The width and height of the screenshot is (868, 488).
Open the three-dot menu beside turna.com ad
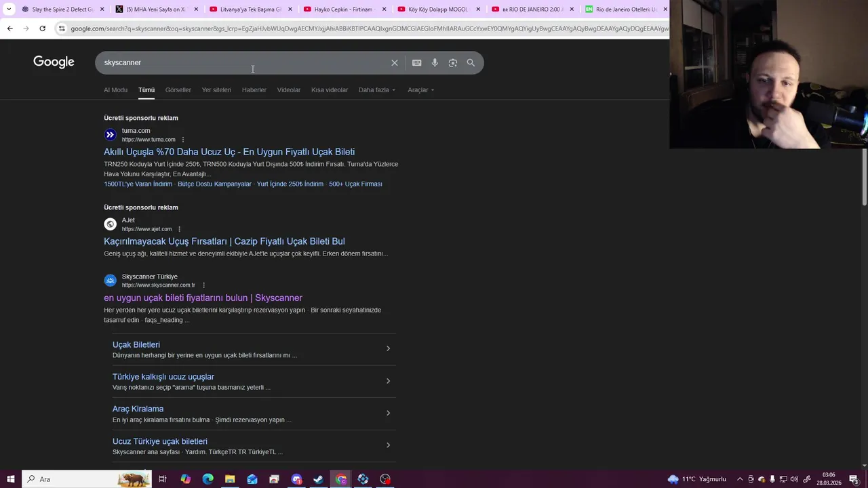point(182,140)
